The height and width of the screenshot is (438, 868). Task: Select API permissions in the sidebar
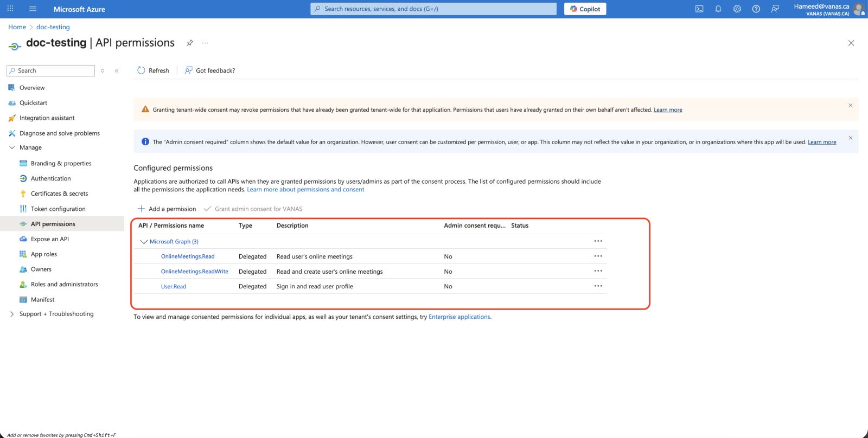pos(53,224)
